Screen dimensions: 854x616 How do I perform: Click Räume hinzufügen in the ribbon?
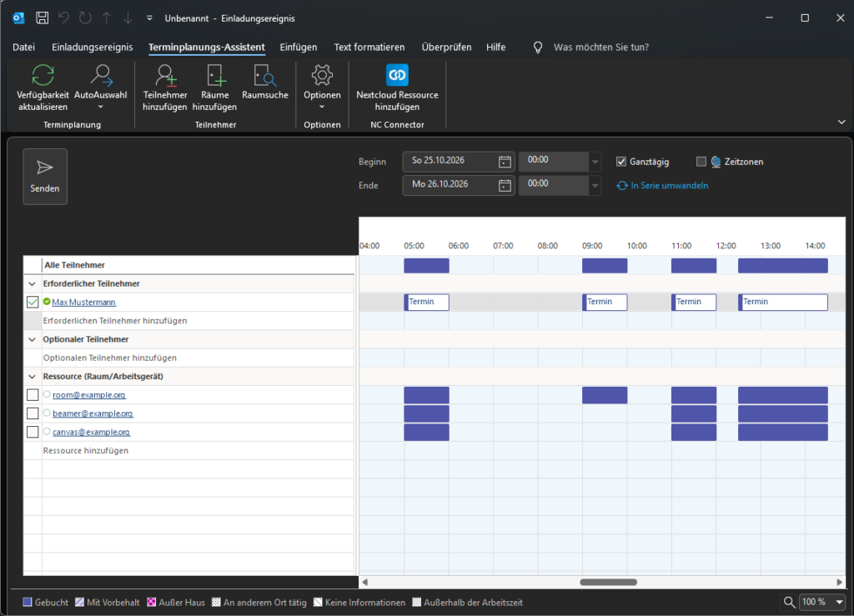(214, 88)
